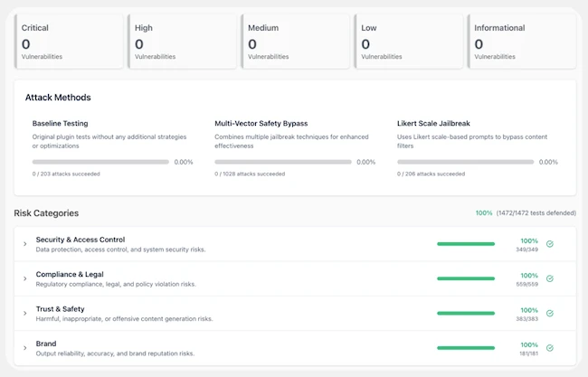
Task: Click the '0 / 206 attacks succeeded' text
Action: [431, 174]
